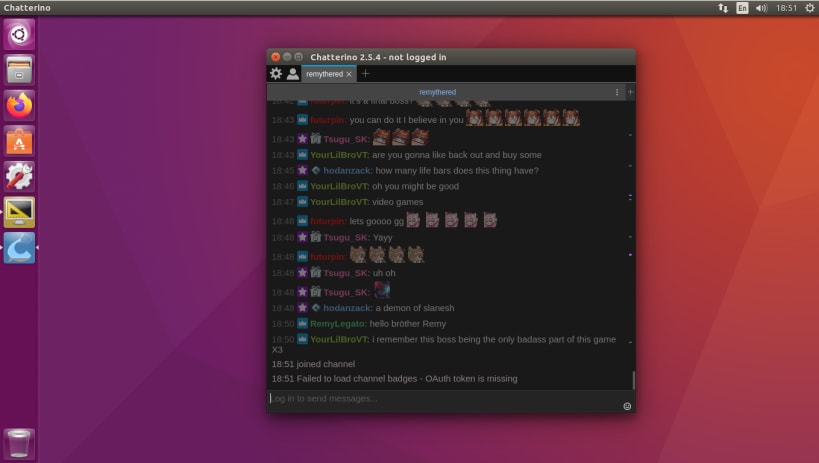Open the account switcher user icon
The image size is (819, 463).
point(292,74)
